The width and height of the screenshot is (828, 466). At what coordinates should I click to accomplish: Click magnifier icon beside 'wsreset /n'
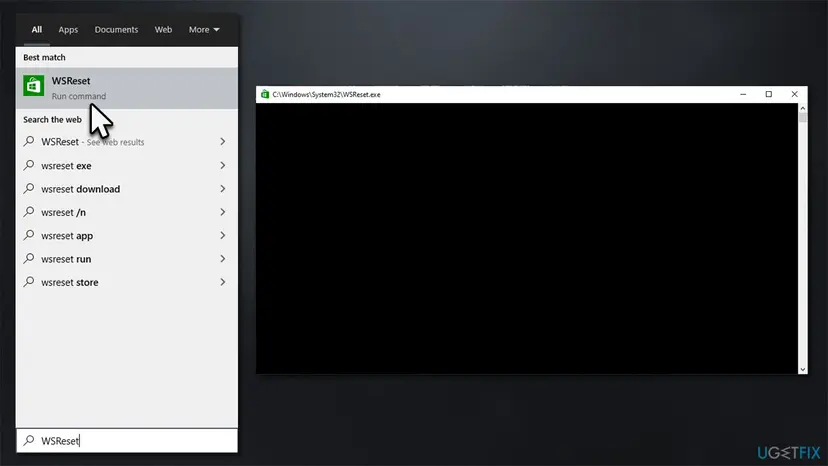[29, 211]
